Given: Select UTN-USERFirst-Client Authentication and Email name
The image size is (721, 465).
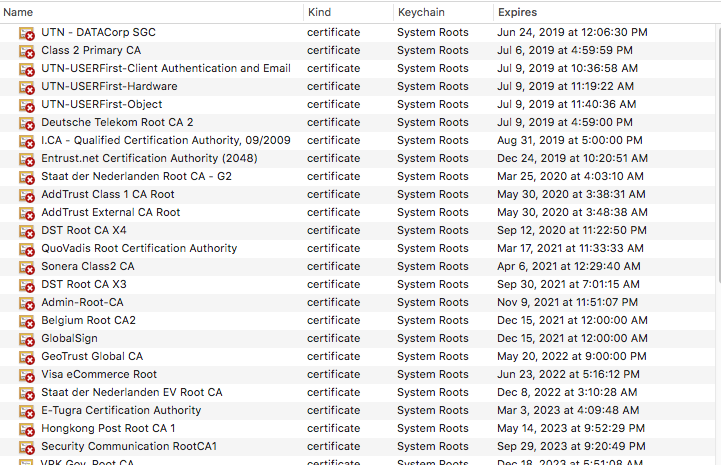Looking at the screenshot, I should (x=166, y=68).
